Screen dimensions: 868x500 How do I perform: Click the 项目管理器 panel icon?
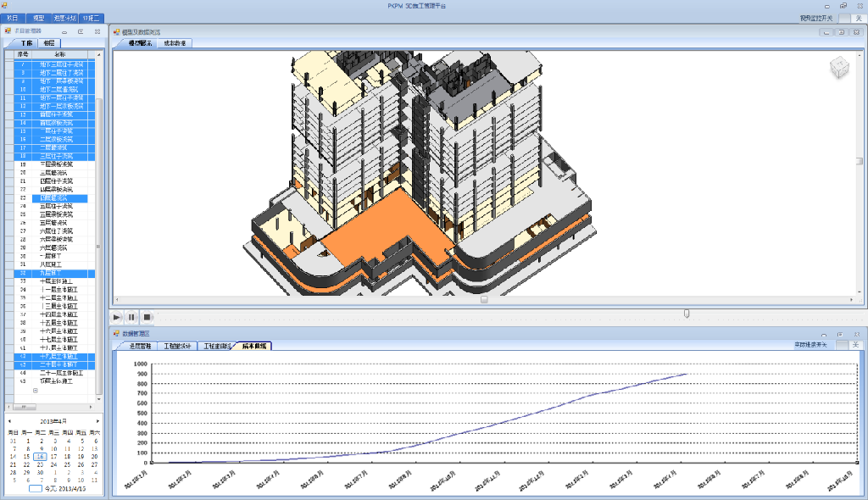(x=8, y=31)
